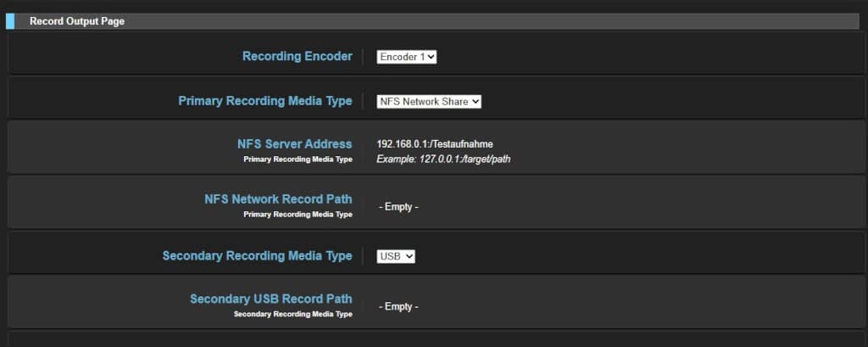The image size is (868, 347).
Task: Click the small sublabel under NFS Server Address
Action: pos(298,159)
